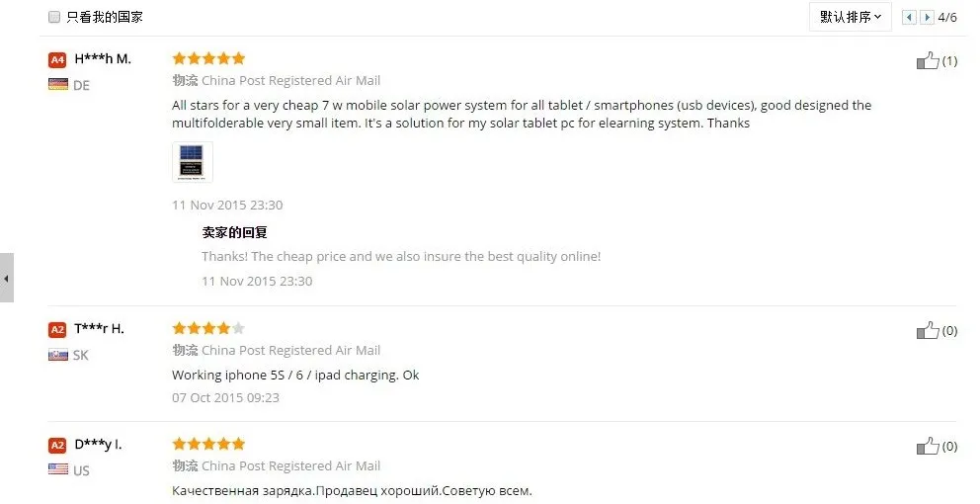Click reviewer name T***r H.
Image resolution: width=980 pixels, height=504 pixels.
tap(99, 329)
